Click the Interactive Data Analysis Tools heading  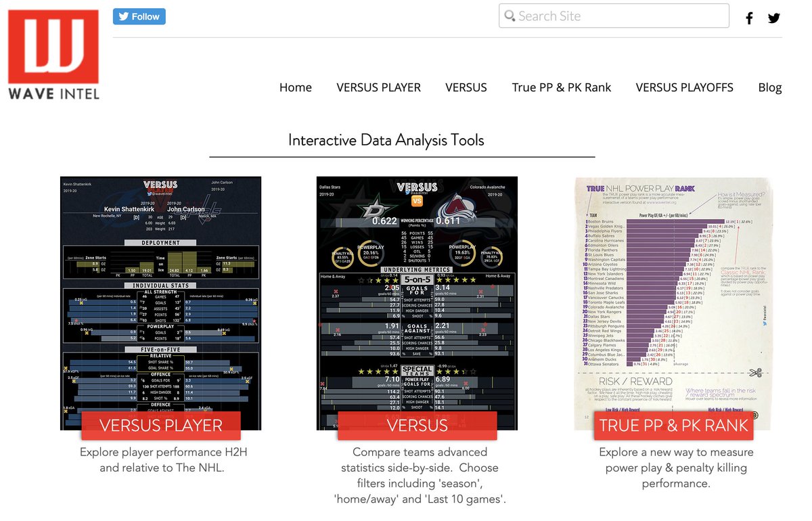coord(386,140)
